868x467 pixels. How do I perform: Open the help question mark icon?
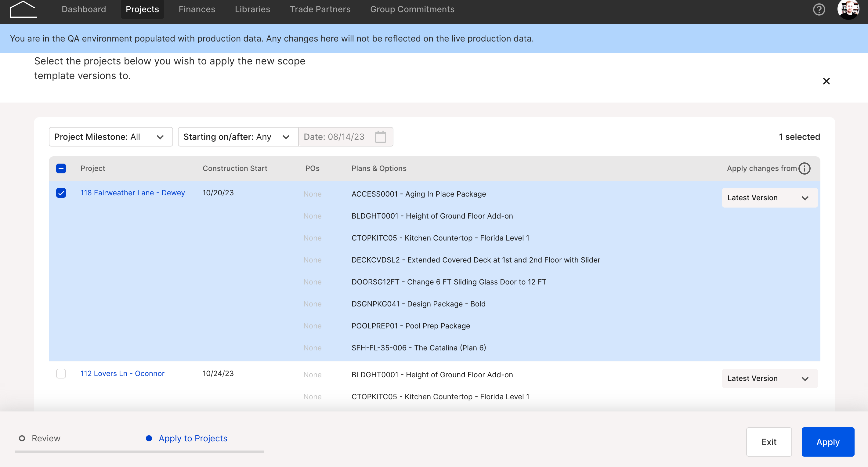pos(819,9)
